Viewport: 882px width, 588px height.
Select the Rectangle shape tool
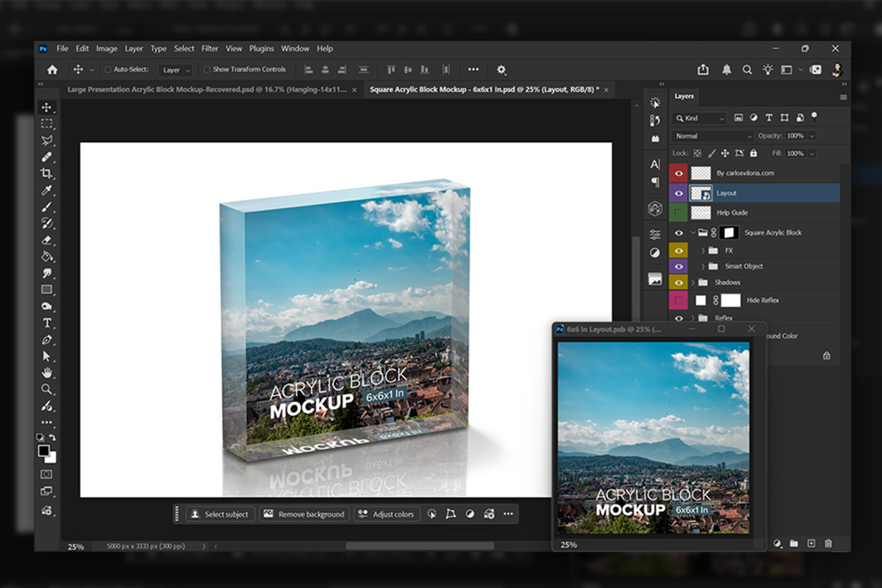[47, 290]
